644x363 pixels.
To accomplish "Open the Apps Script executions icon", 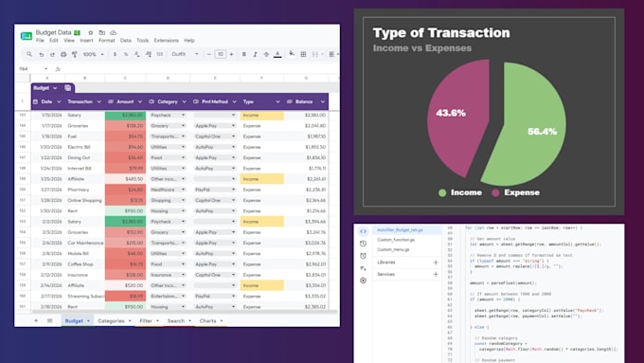I will coord(363,268).
